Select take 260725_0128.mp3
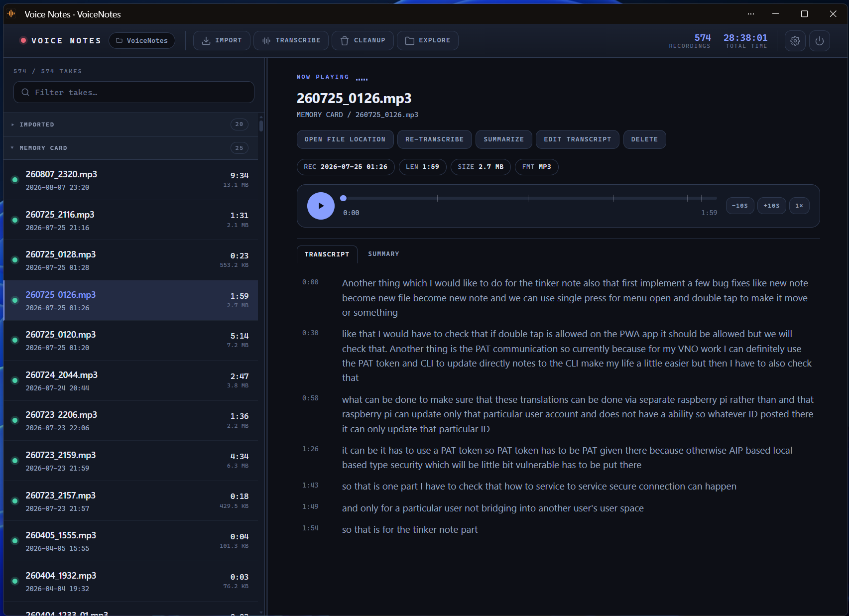Screen dimensions: 849x616 130,260
